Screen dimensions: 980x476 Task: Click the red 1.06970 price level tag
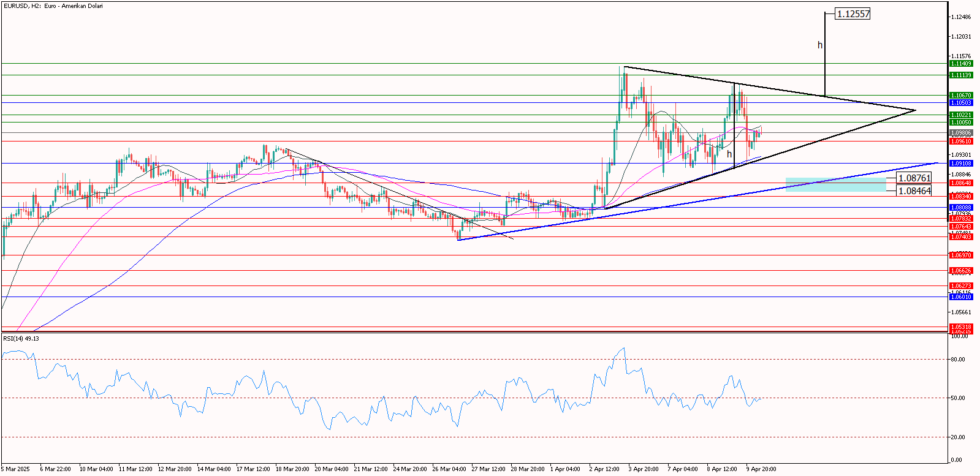[961, 255]
